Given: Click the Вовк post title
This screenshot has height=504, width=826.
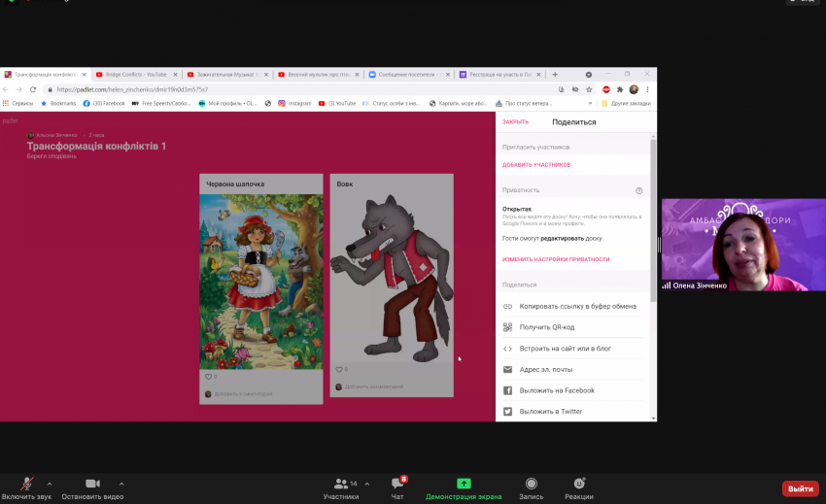Looking at the screenshot, I should [x=345, y=184].
